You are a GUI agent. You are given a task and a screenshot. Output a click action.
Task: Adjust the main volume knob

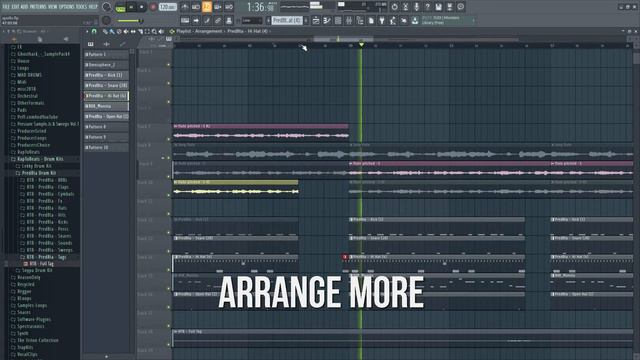click(x=107, y=7)
